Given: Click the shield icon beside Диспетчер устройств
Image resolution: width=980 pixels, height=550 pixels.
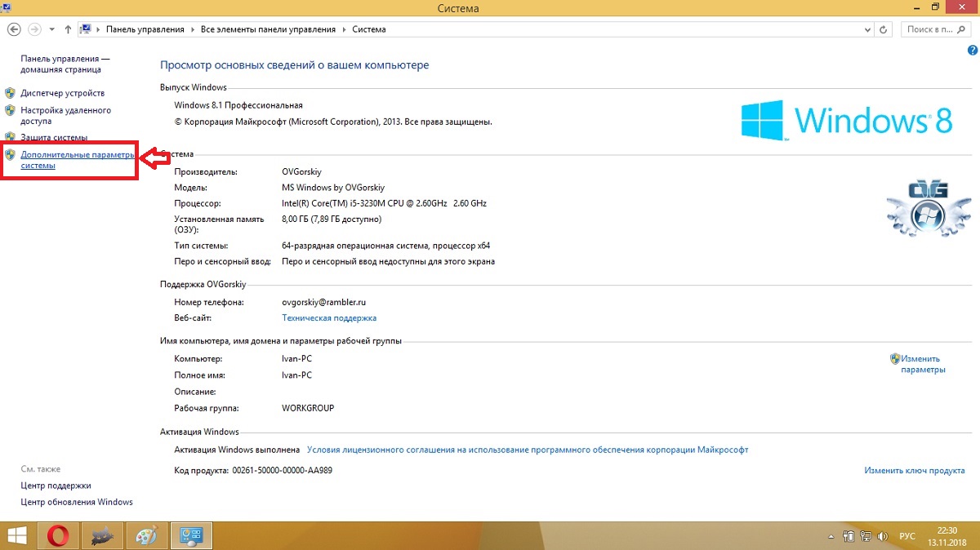Looking at the screenshot, I should click(x=11, y=93).
